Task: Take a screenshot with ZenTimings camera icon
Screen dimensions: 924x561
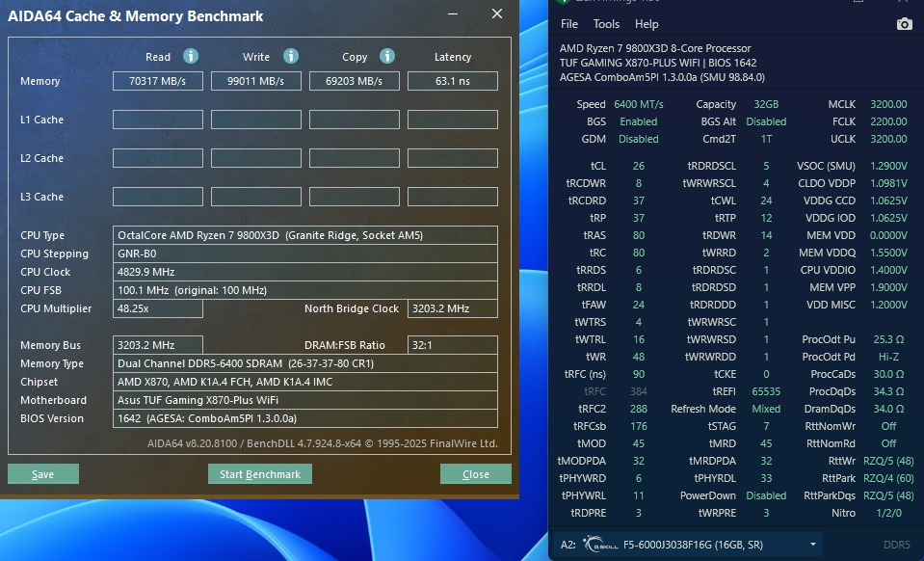Action: (904, 23)
